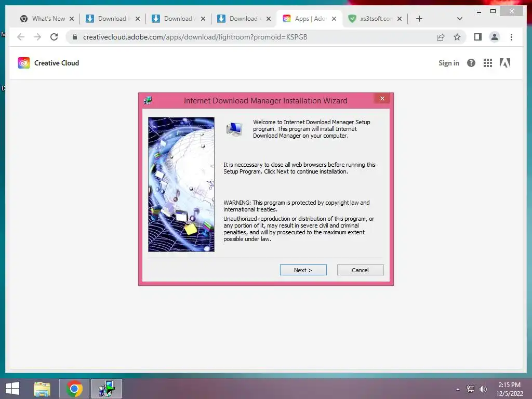Bookmark this page with the star icon

click(x=457, y=37)
